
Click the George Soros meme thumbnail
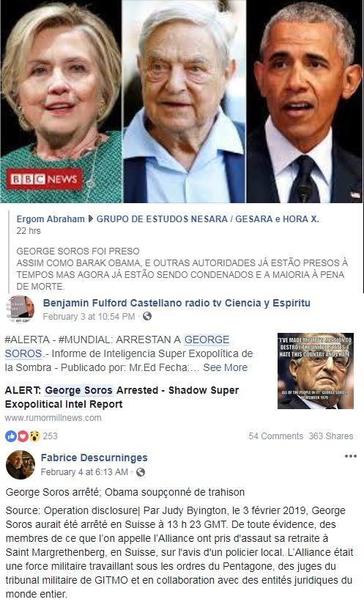(316, 371)
